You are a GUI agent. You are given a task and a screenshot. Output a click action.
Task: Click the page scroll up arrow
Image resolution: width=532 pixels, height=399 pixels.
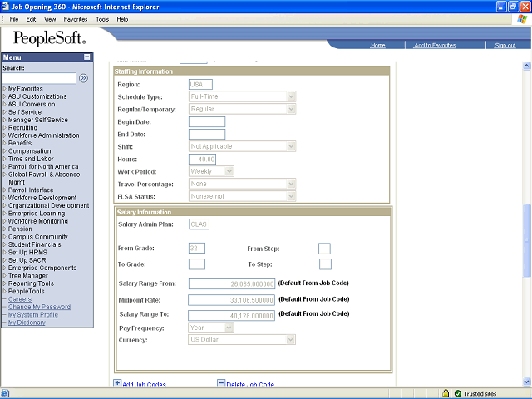526,66
